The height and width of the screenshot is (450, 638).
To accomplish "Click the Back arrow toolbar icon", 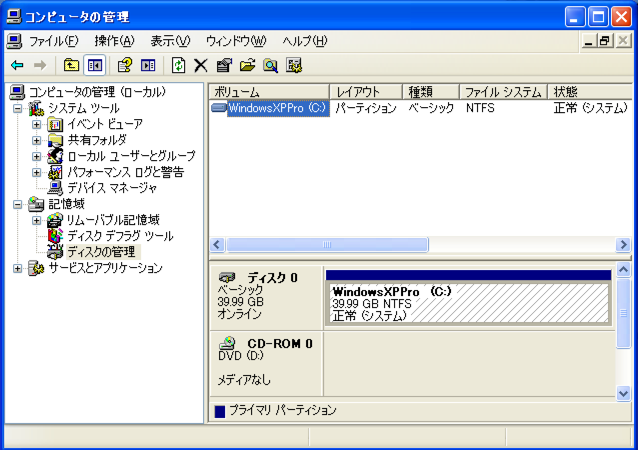I will coord(17,65).
